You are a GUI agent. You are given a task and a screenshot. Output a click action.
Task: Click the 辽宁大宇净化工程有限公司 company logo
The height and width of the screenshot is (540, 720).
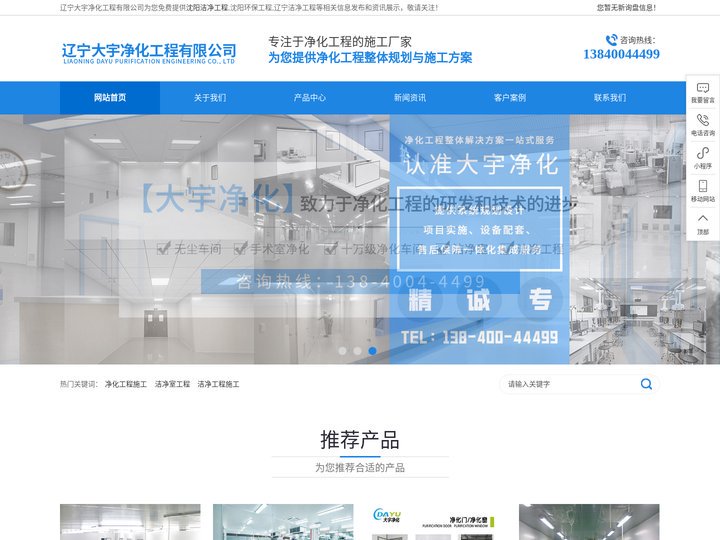click(x=149, y=53)
